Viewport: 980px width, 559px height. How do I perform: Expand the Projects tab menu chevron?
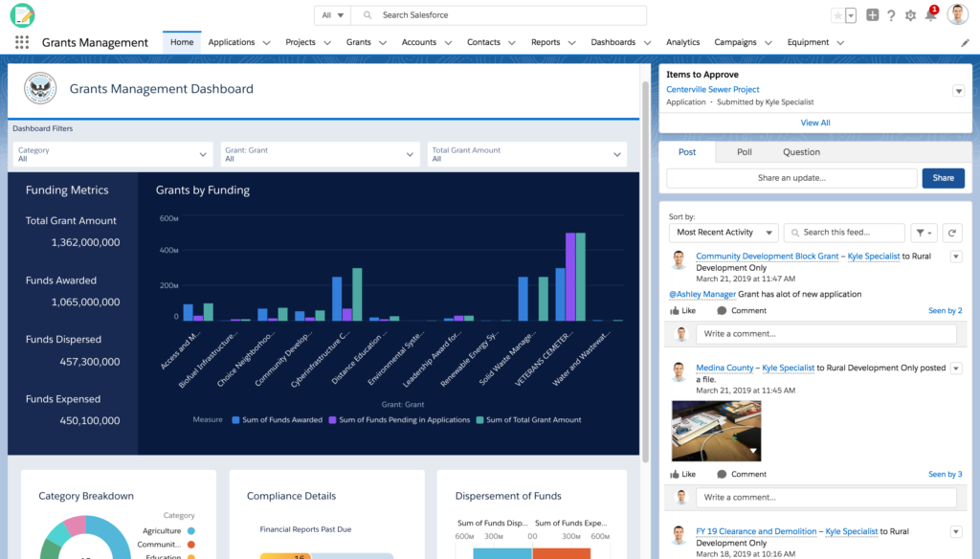[x=327, y=42]
